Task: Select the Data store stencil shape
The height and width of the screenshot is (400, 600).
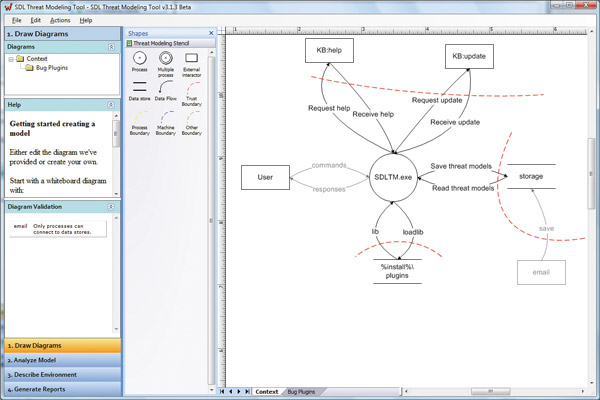Action: click(140, 91)
